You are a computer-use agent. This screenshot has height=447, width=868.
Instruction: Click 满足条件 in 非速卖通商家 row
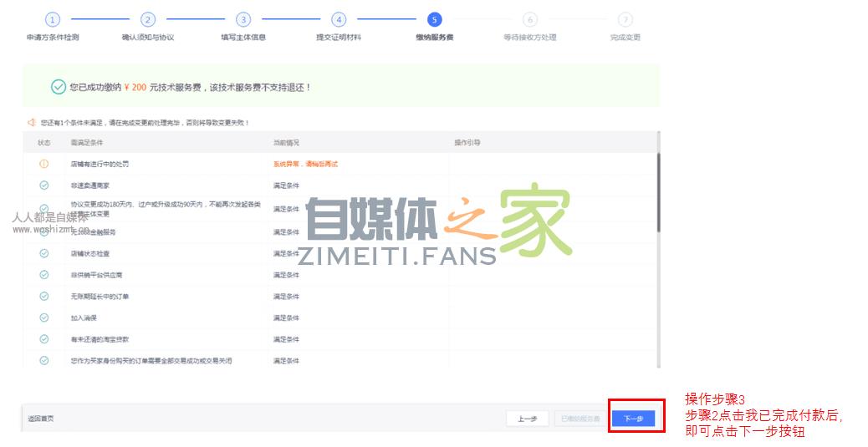click(286, 185)
